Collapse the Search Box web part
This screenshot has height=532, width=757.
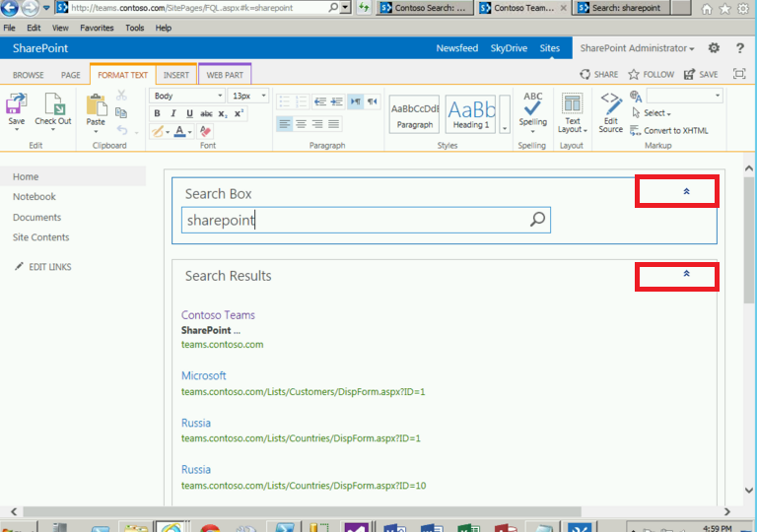[x=686, y=191]
